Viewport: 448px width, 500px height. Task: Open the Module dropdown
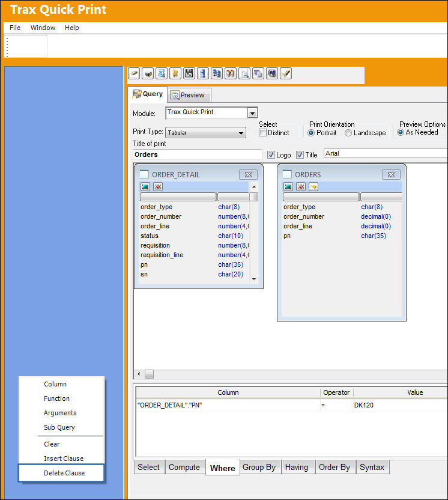click(x=252, y=113)
